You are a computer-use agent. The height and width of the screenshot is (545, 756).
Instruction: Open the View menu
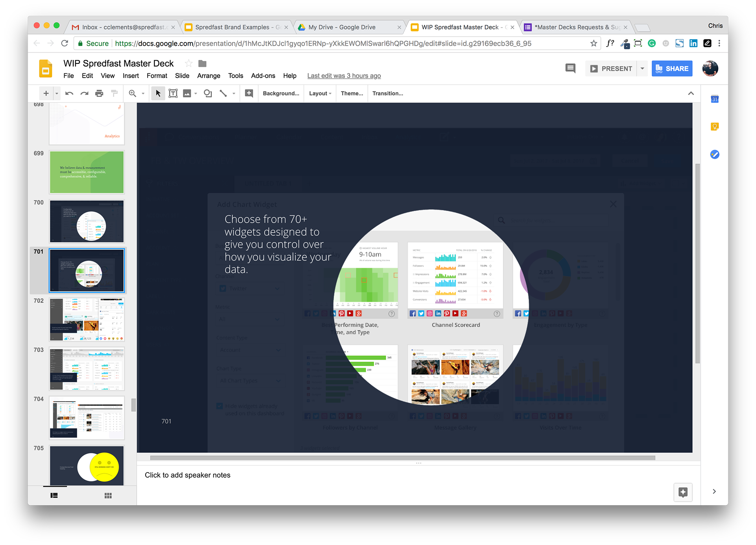107,76
